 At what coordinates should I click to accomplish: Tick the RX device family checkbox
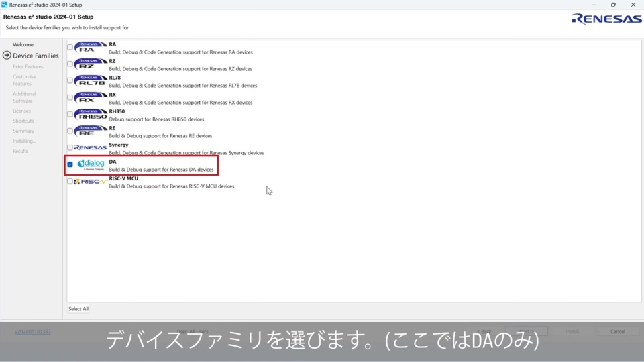tap(70, 98)
